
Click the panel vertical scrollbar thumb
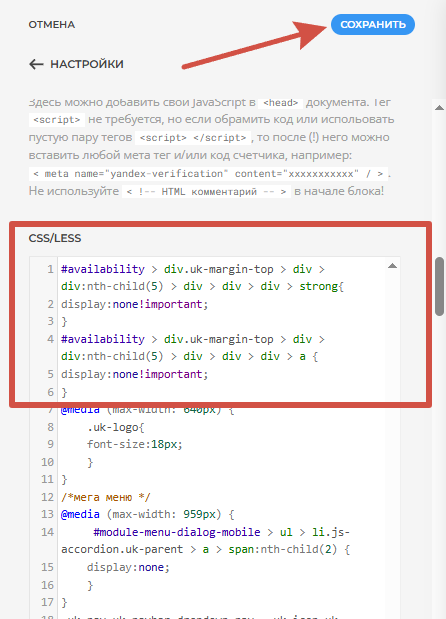439,286
